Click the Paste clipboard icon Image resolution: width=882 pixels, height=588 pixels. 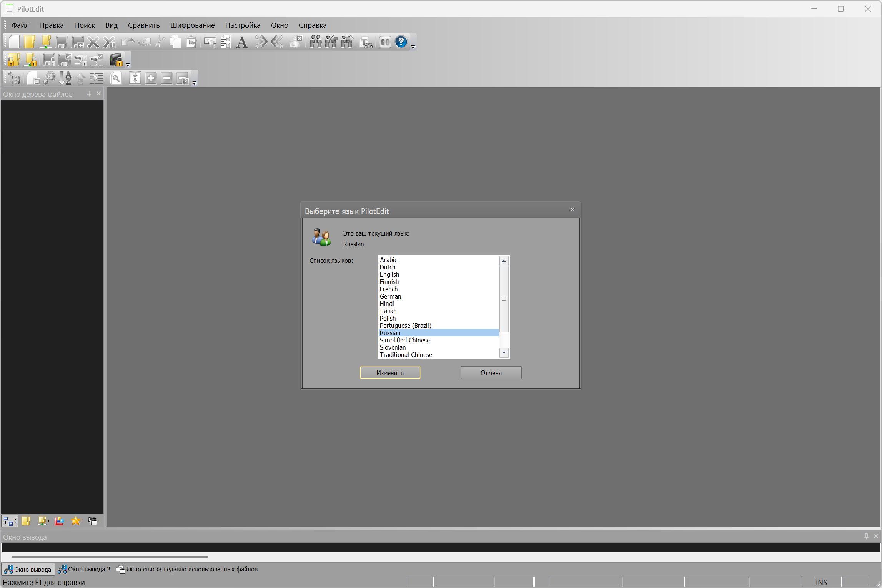(191, 42)
